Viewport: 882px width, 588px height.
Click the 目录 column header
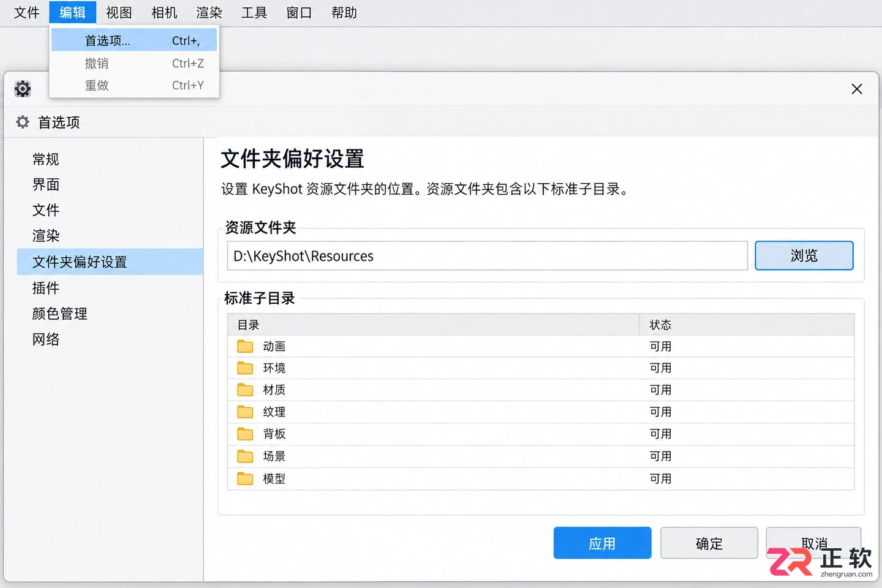[x=434, y=325]
